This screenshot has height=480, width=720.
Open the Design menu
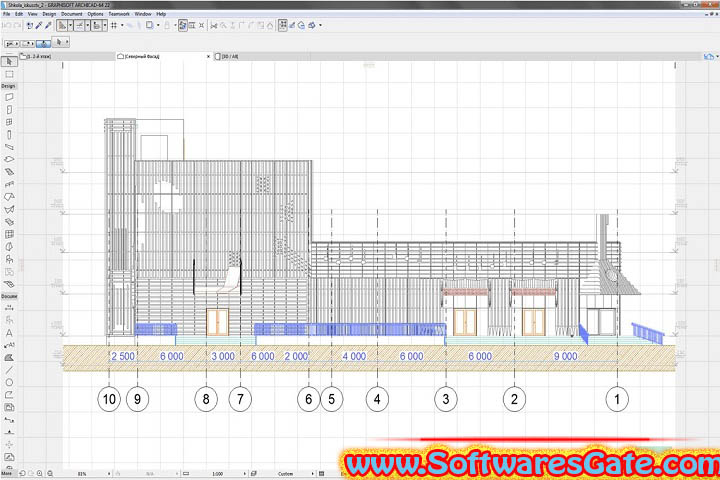[x=49, y=14]
